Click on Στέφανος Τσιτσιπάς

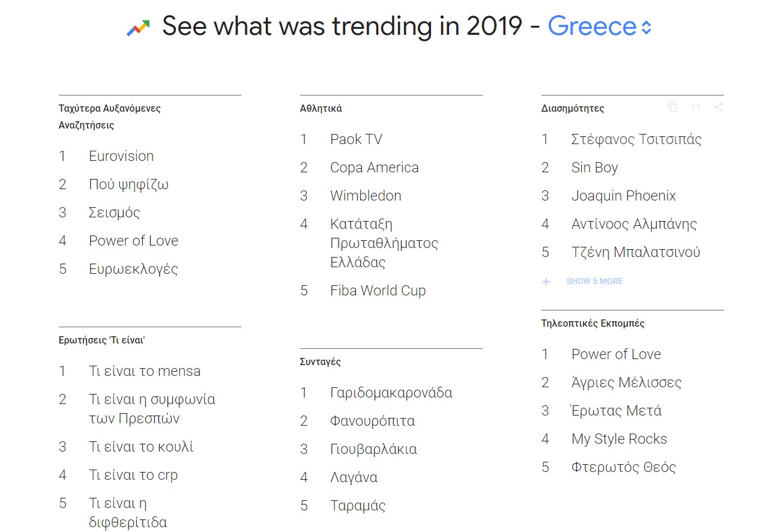coord(636,139)
